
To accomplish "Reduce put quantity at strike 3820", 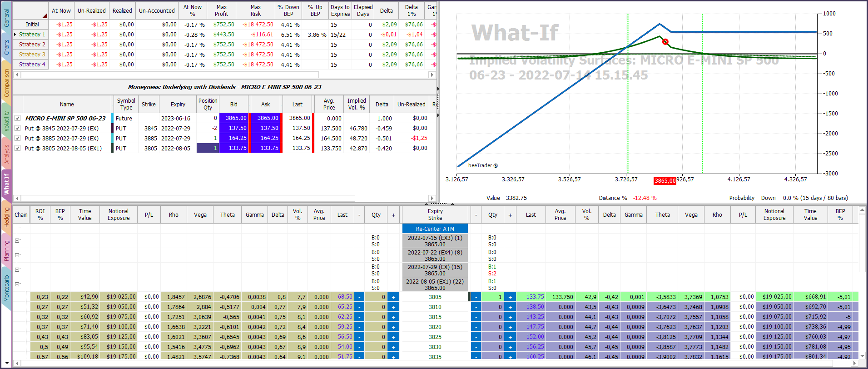I will pos(476,327).
